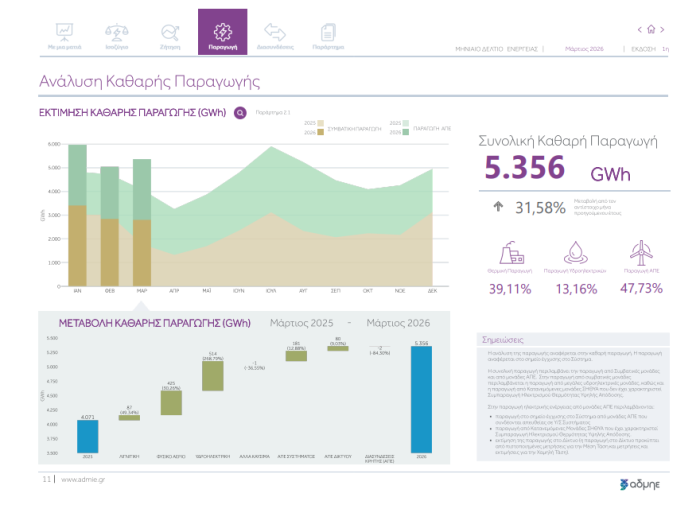This screenshot has width=700, height=505.
Task: Click the hydroelectric water drop icon
Action: pos(576,251)
